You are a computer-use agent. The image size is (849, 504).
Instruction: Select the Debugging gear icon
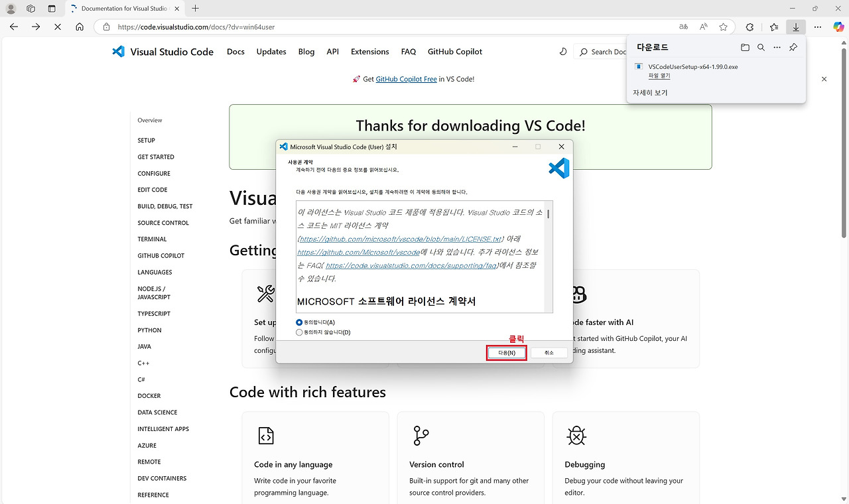tap(576, 436)
